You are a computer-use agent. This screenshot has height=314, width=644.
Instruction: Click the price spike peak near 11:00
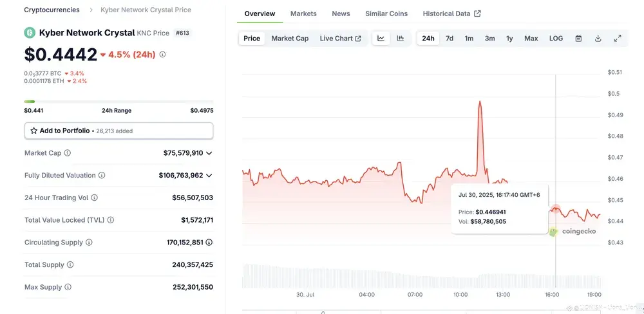click(x=480, y=102)
